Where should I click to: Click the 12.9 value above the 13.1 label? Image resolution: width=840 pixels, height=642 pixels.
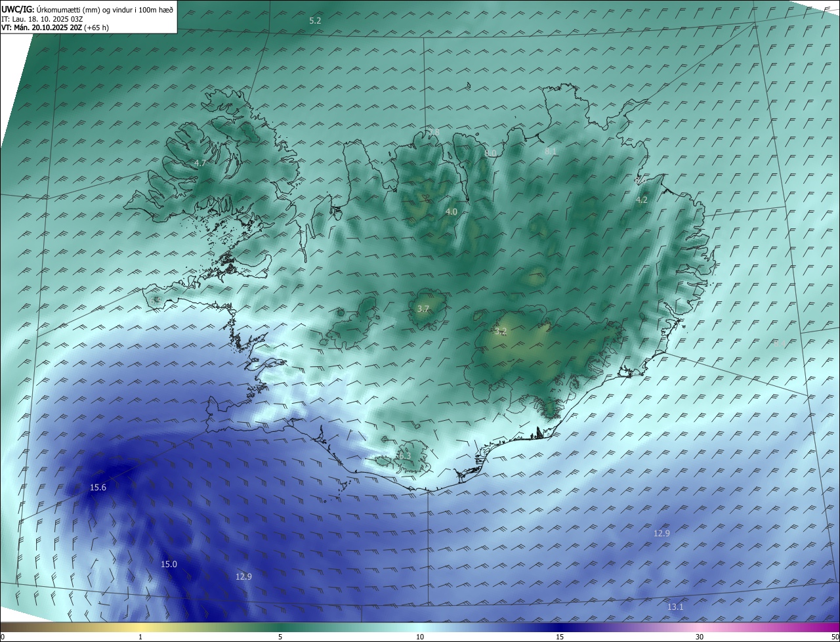click(x=661, y=533)
